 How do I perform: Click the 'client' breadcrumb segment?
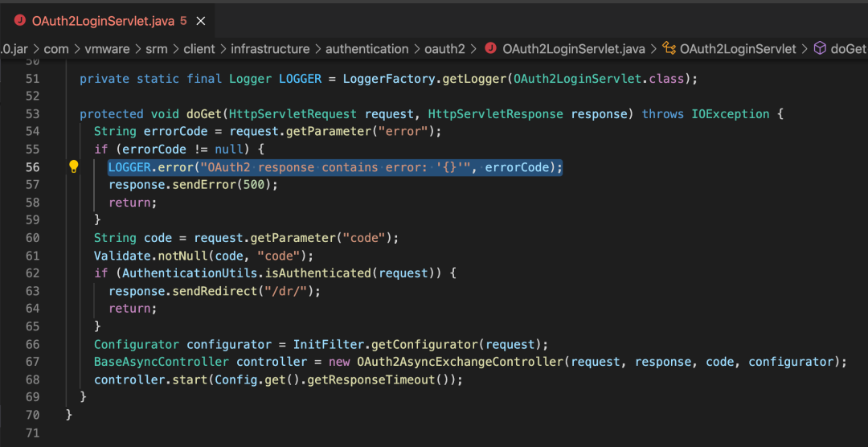point(199,49)
